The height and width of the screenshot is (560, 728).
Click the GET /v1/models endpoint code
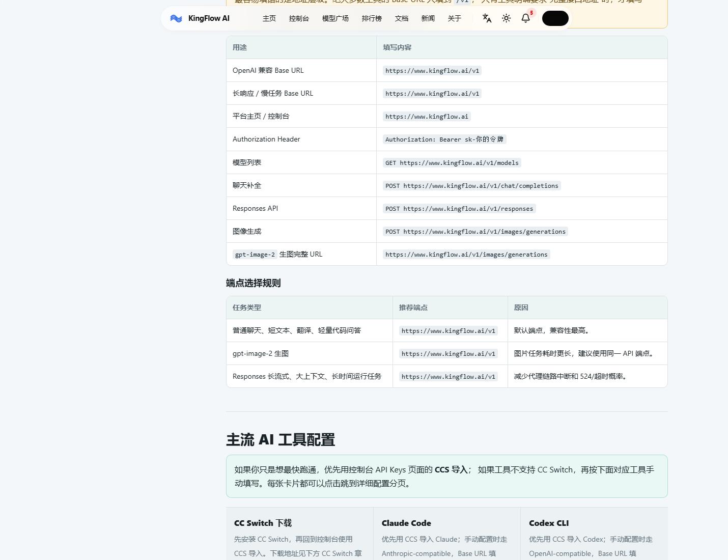(452, 163)
